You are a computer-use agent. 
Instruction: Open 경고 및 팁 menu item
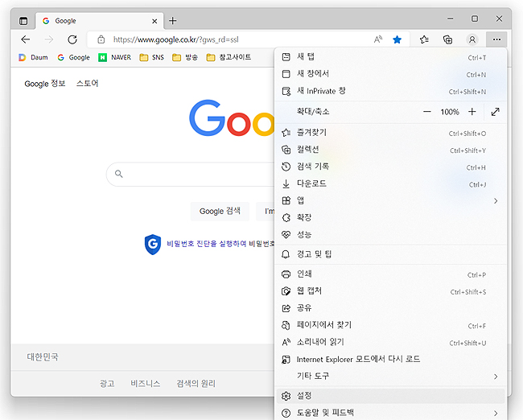tap(389, 254)
